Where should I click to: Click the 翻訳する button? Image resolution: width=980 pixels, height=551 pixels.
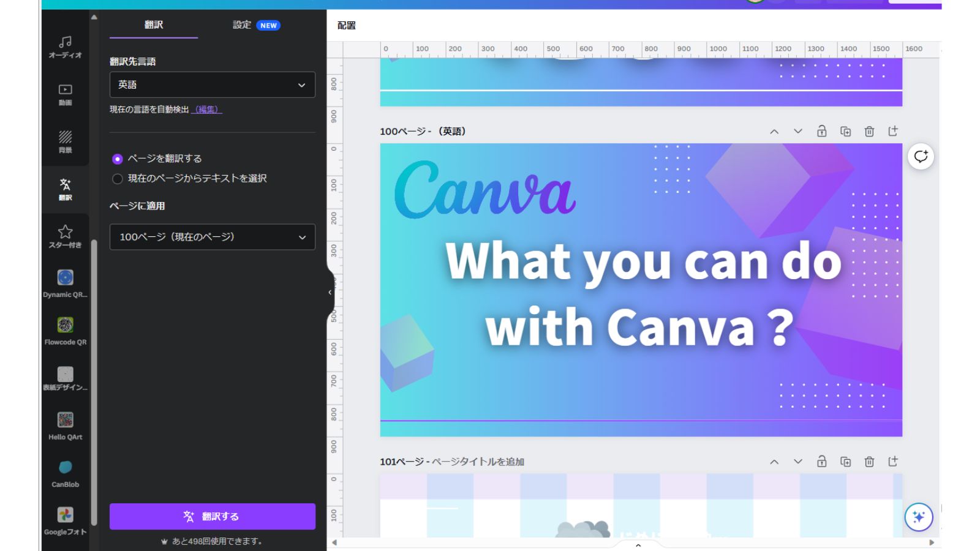tap(213, 516)
